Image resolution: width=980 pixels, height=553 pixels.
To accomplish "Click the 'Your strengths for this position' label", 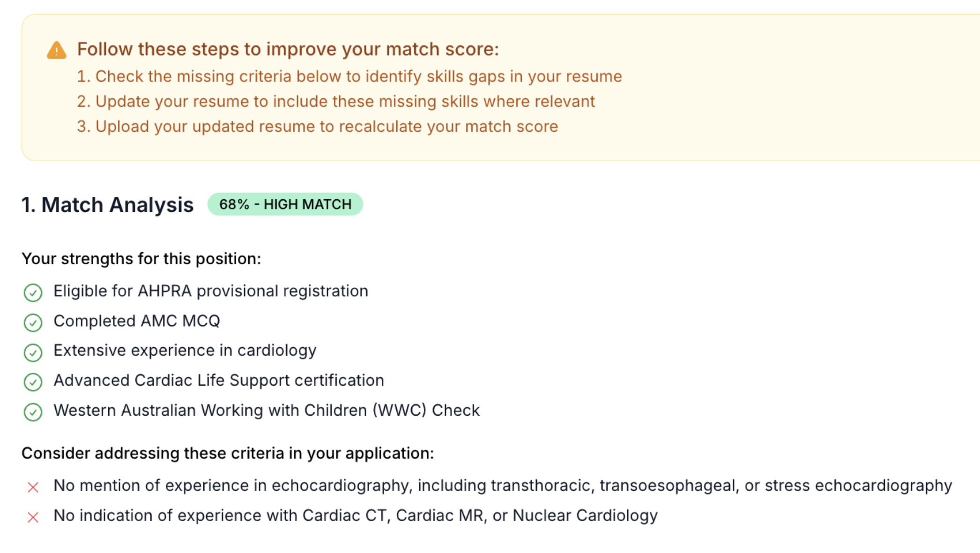I will [x=141, y=259].
